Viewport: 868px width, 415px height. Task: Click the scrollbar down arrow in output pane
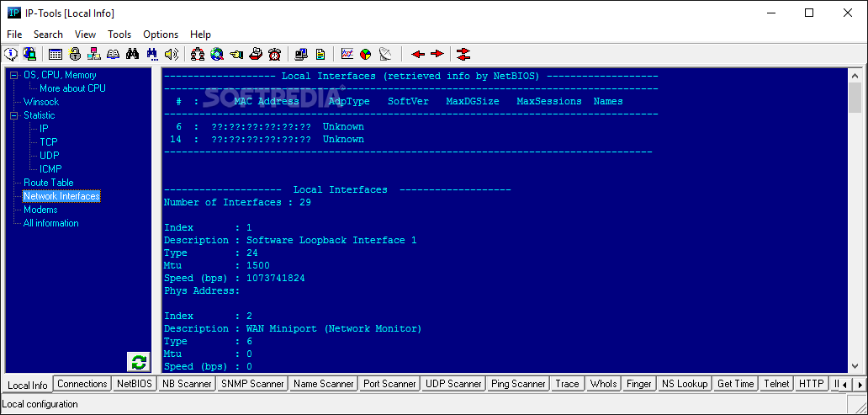[855, 365]
